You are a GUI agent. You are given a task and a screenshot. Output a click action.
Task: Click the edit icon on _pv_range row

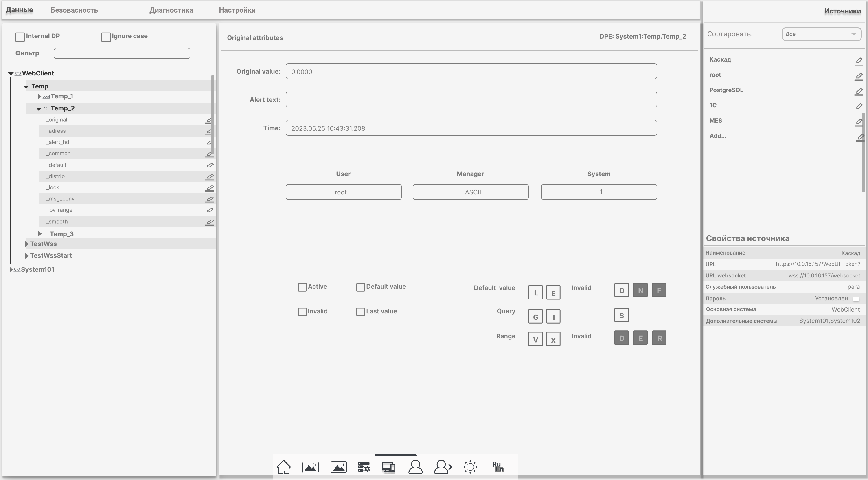click(x=210, y=211)
